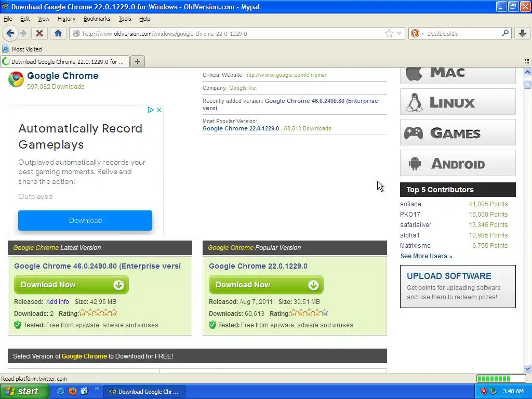
Task: Open contributor safarisilver's profile
Action: 416,225
